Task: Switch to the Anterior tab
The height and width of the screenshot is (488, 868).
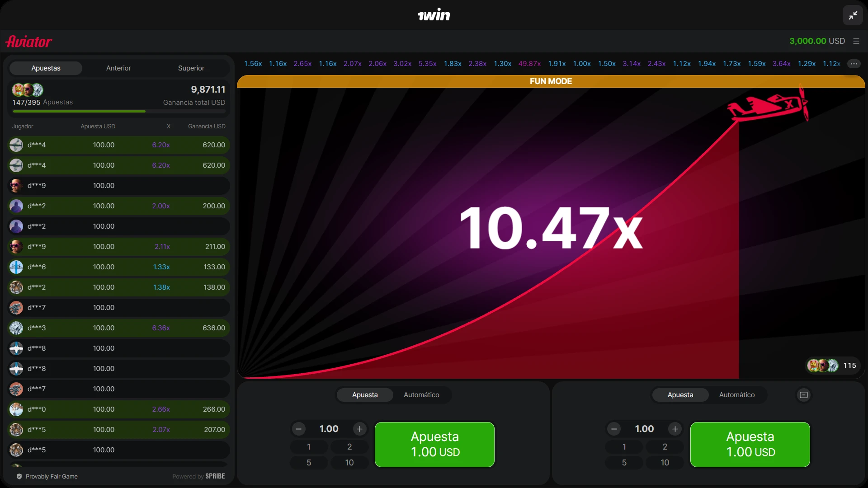Action: (x=118, y=68)
